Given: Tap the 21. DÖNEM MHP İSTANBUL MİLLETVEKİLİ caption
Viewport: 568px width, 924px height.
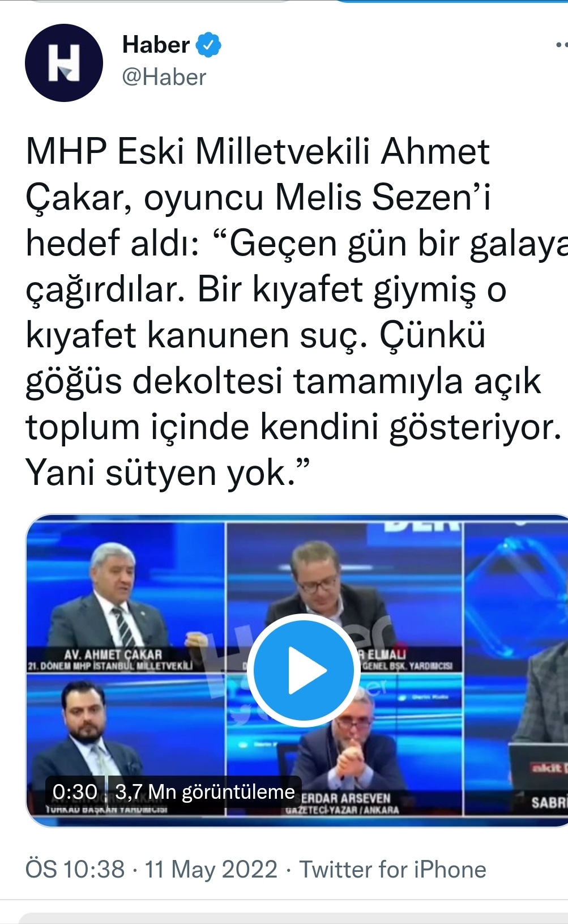Looking at the screenshot, I should pyautogui.click(x=109, y=665).
